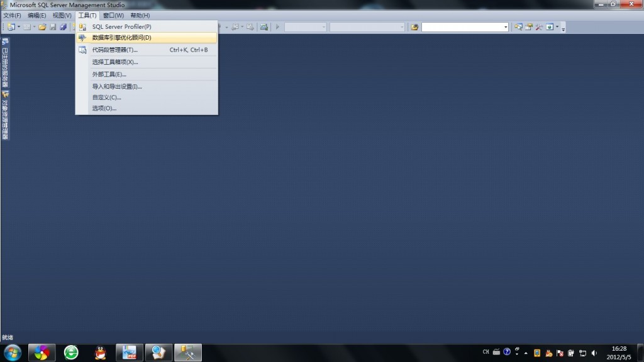Open the 视图(V) menu

tap(62, 15)
